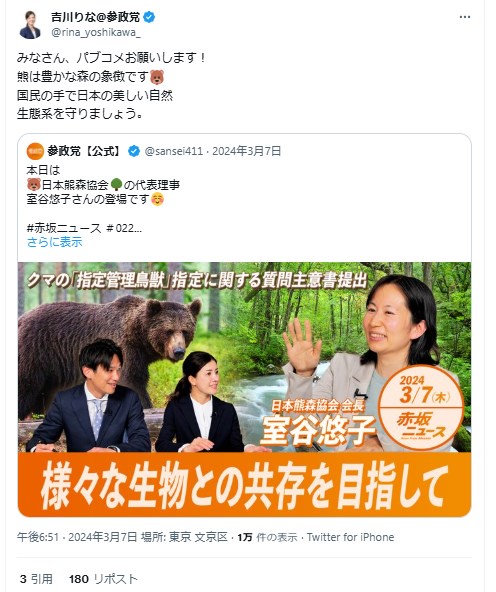Click the blue verified badge beside 吉川りな@参政党

(149, 17)
